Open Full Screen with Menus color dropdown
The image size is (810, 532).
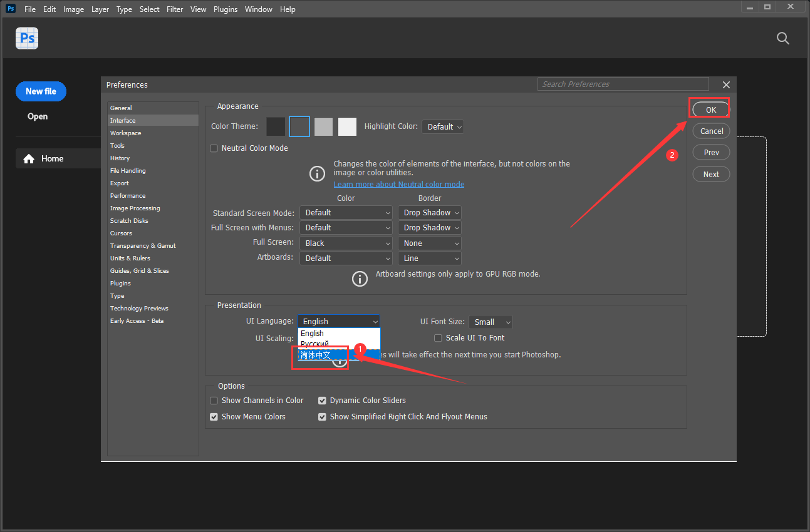click(346, 228)
